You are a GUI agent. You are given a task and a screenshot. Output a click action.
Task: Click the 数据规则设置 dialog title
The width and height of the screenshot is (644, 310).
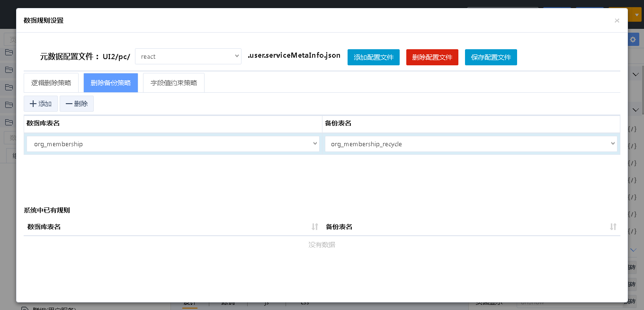coord(44,20)
